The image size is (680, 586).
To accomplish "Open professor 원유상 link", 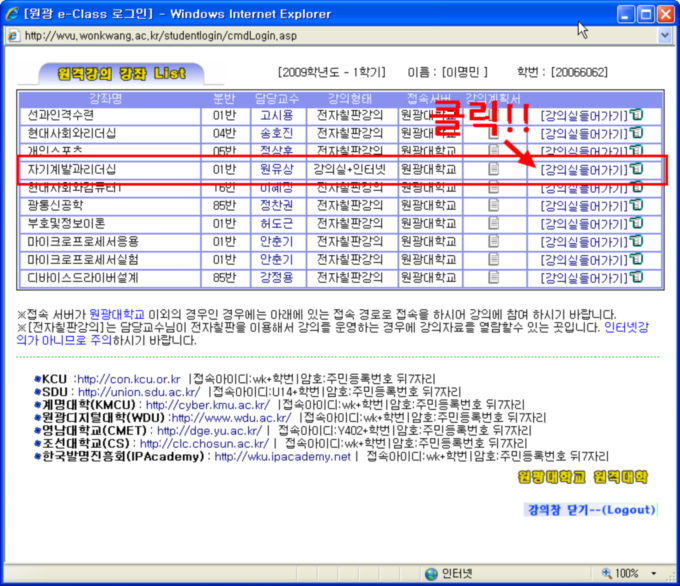I will coord(277,169).
